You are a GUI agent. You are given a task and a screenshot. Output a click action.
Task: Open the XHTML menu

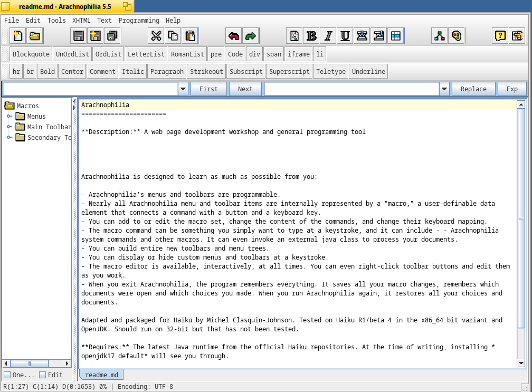(x=81, y=21)
